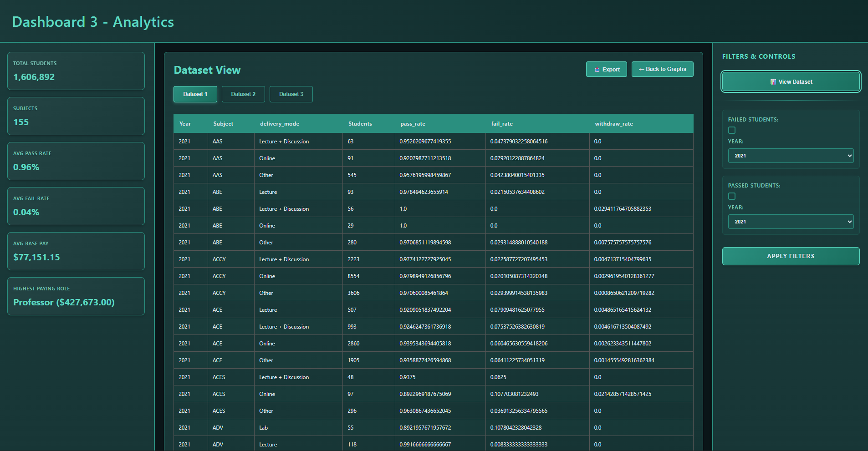Switch to the Dataset 1 tab
The height and width of the screenshot is (451, 868).
pyautogui.click(x=195, y=94)
